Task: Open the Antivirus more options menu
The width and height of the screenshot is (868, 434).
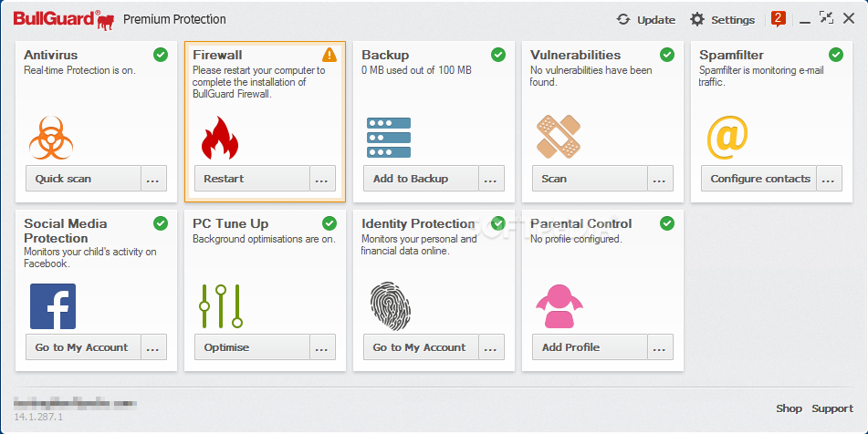Action: click(x=154, y=178)
